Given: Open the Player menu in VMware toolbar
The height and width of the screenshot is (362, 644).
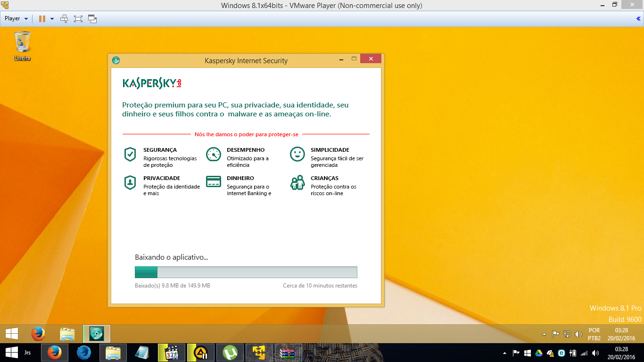Looking at the screenshot, I should (16, 19).
